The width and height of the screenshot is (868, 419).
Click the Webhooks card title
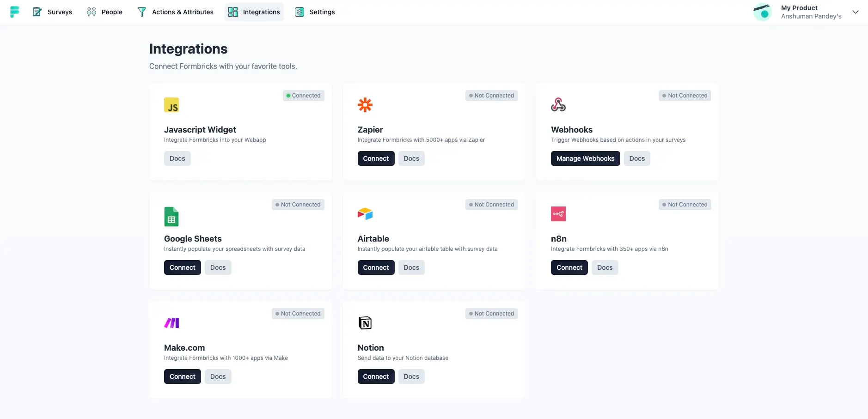point(572,130)
